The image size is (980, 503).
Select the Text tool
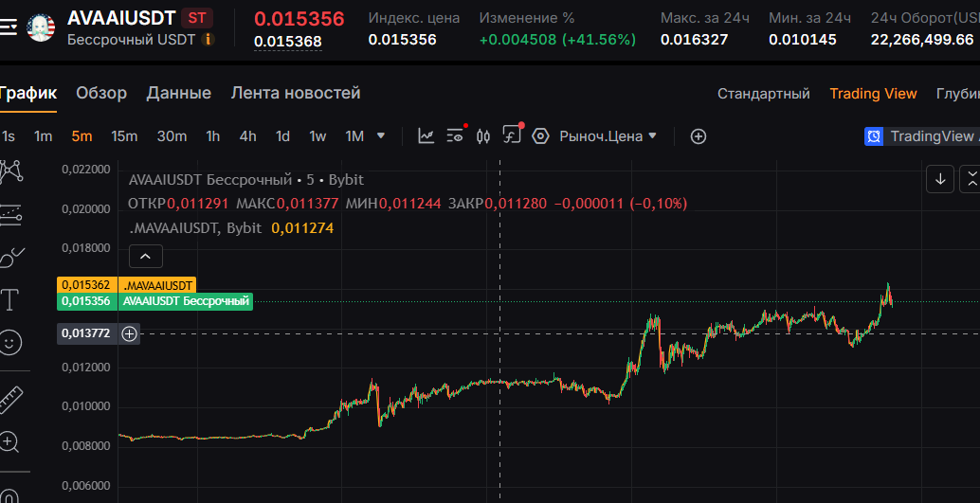coord(10,300)
